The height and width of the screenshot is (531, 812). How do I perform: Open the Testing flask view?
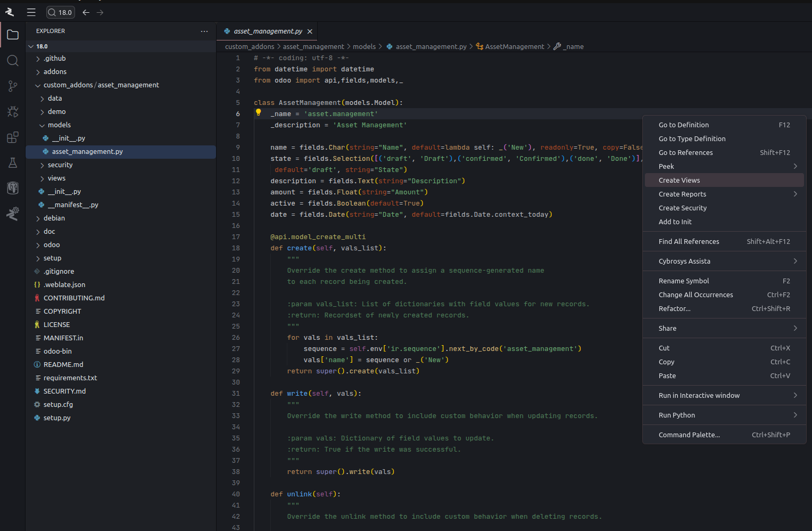tap(13, 162)
